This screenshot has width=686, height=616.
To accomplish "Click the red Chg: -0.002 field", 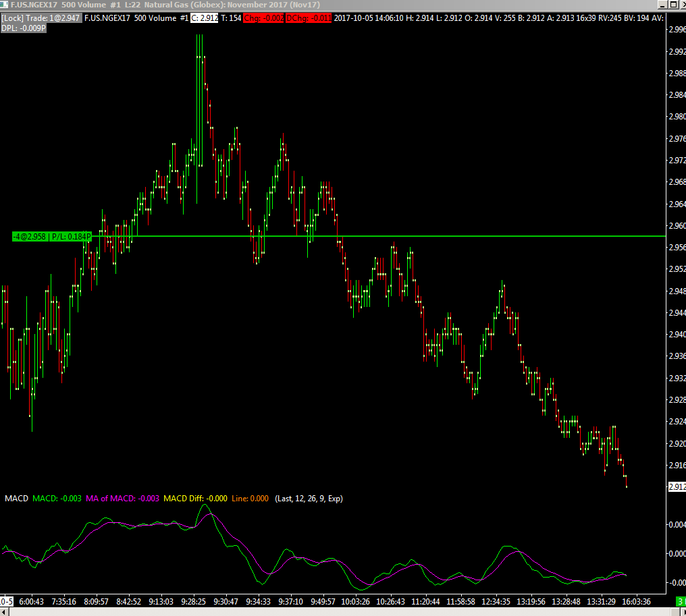I will click(264, 18).
